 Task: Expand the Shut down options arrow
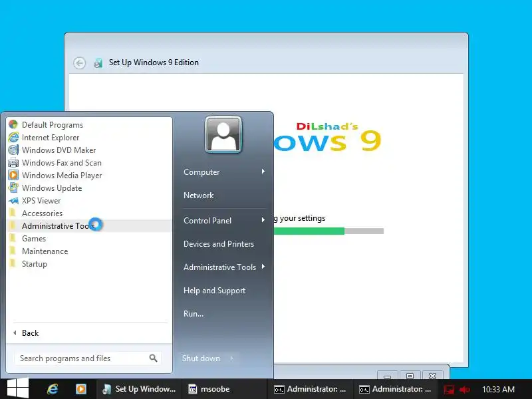click(x=231, y=358)
